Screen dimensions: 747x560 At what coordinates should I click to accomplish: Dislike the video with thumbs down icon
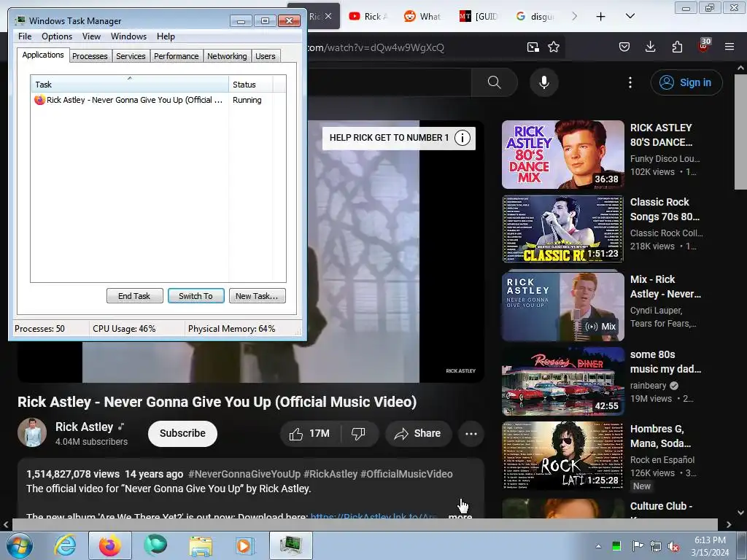click(x=358, y=433)
